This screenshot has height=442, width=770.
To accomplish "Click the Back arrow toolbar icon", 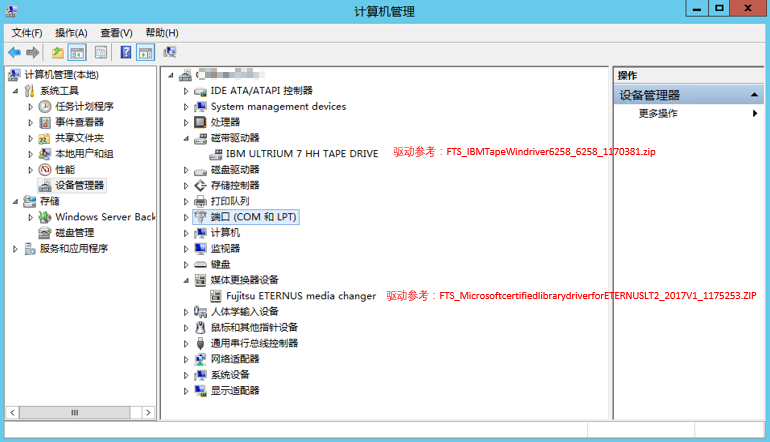I will (14, 52).
